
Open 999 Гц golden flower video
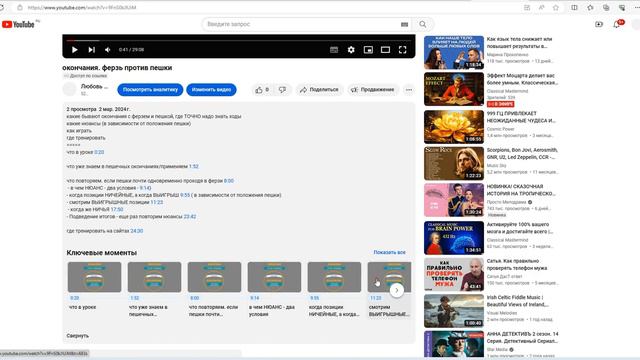(454, 127)
